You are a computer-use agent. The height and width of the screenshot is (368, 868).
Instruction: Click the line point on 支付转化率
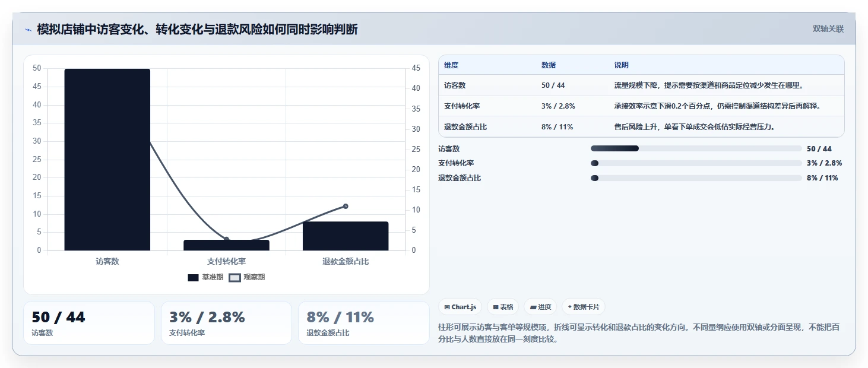pos(226,239)
